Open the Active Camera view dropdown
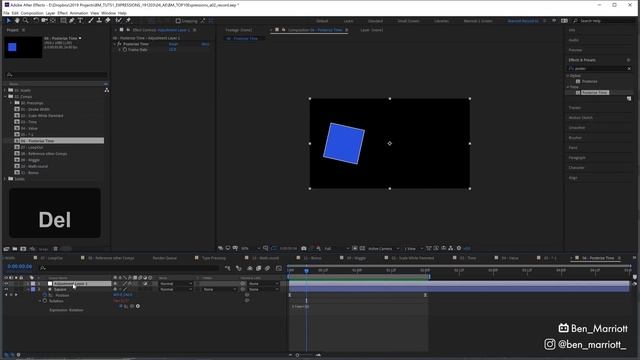640x360 pixels. point(384,248)
